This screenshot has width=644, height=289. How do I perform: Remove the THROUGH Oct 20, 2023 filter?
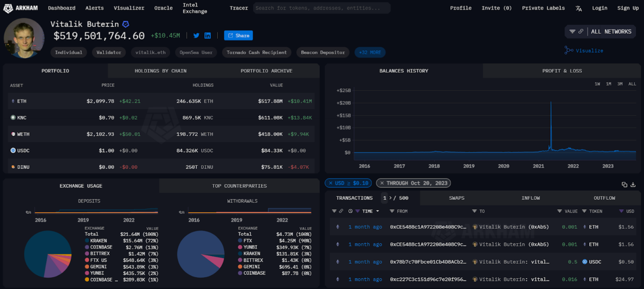[382, 183]
